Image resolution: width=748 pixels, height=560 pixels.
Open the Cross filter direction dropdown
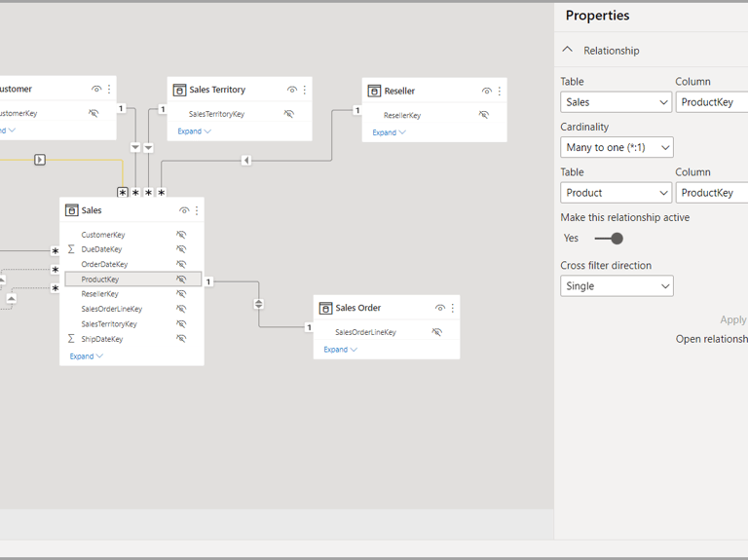[617, 286]
